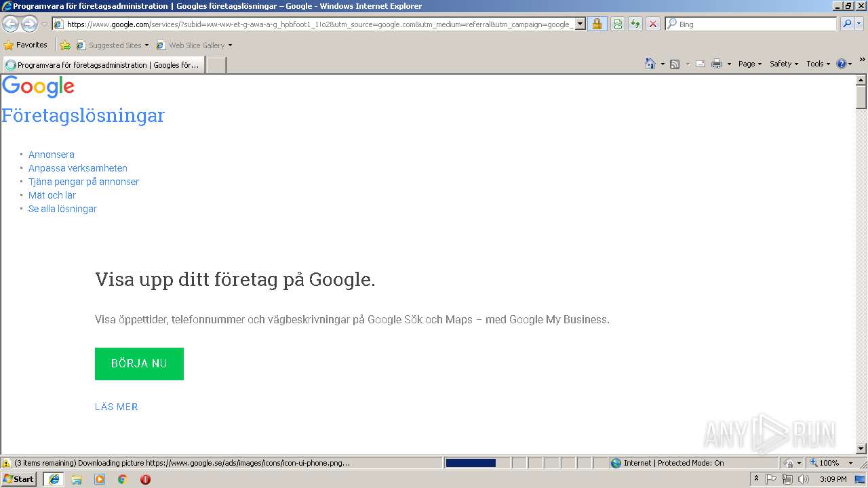Open the Opera taskbar icon

coord(145,479)
